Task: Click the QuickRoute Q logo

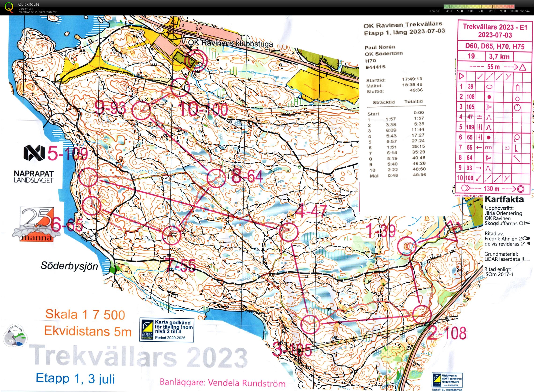Action: pos(9,7)
